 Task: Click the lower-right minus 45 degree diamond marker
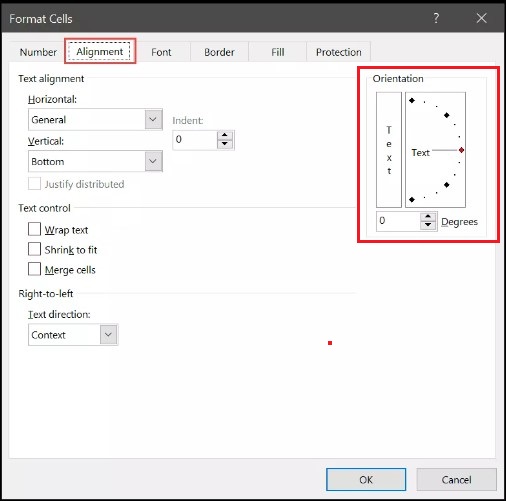[447, 185]
